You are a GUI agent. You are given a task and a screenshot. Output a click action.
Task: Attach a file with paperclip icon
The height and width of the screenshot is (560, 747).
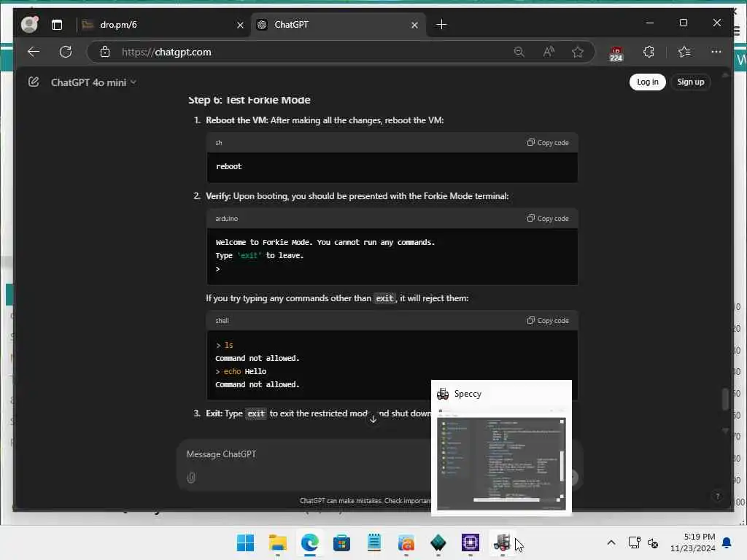191,477
